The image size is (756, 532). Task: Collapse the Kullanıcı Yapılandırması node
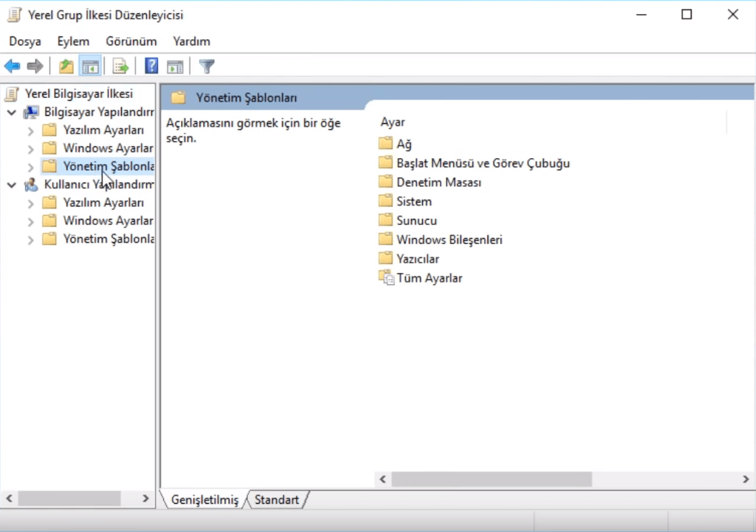point(12,185)
